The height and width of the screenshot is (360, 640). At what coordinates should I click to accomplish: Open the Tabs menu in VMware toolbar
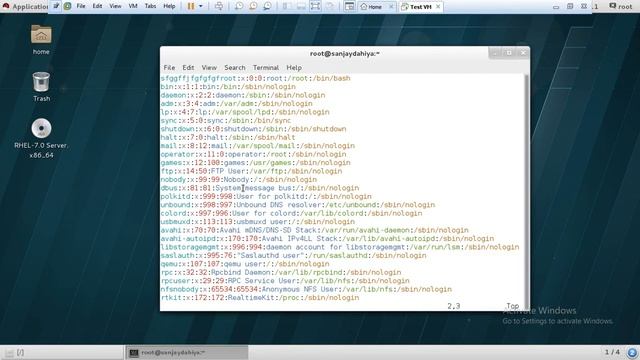pyautogui.click(x=150, y=6)
